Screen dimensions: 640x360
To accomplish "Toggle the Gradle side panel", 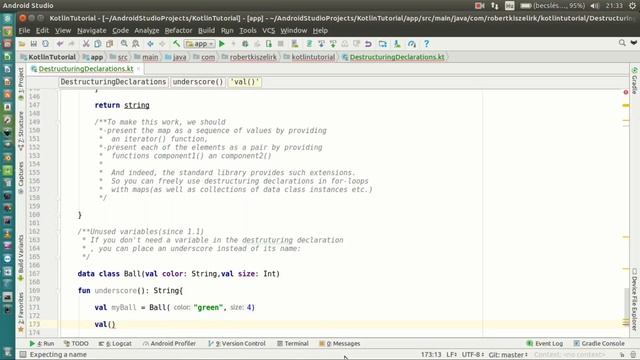I will pos(634,81).
